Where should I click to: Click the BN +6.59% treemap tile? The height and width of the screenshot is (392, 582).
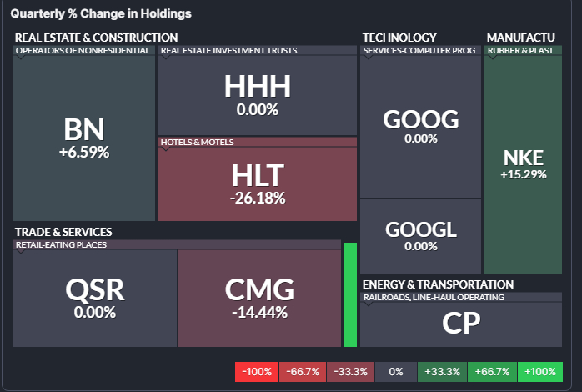pyautogui.click(x=84, y=138)
